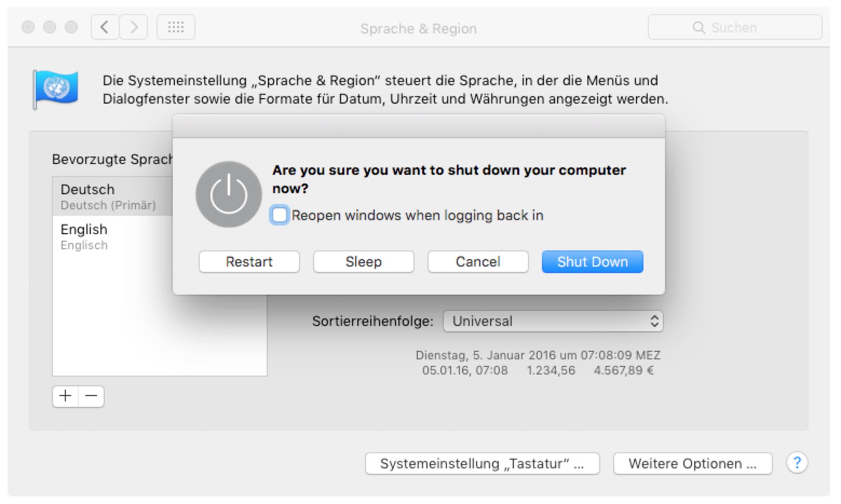This screenshot has width=841, height=504.
Task: Cancel the shut down dialog
Action: point(478,262)
